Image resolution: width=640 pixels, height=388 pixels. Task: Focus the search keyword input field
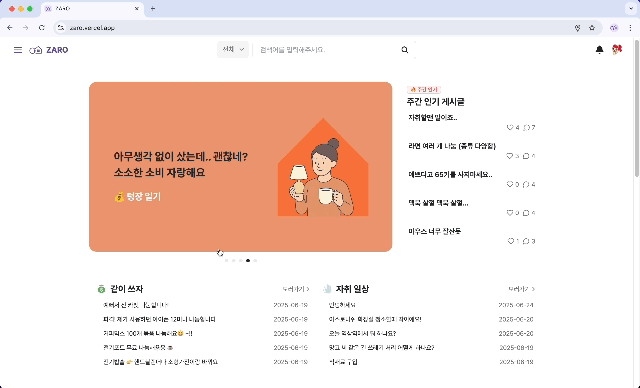tap(327, 50)
